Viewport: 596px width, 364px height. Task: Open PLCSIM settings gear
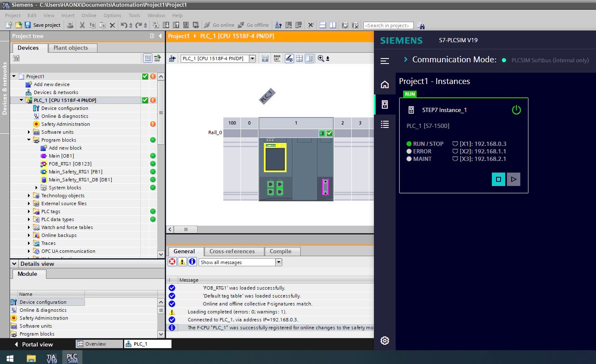point(385,341)
